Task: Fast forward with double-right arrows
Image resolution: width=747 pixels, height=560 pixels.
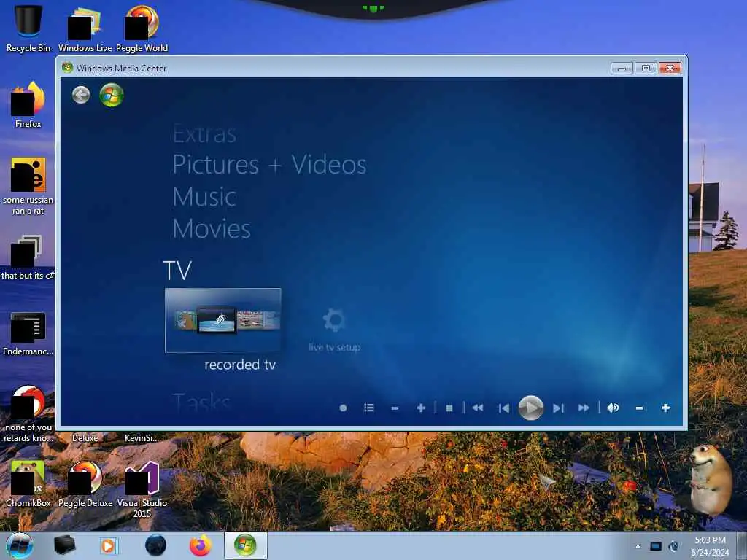Action: tap(584, 408)
